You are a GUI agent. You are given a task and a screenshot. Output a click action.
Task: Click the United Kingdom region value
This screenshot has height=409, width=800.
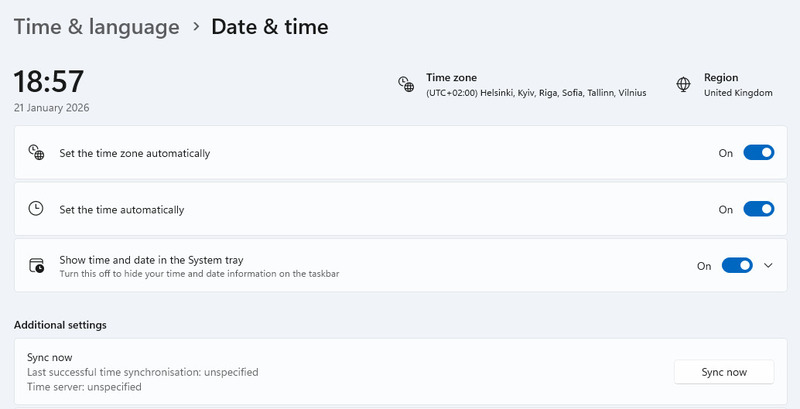click(x=738, y=93)
